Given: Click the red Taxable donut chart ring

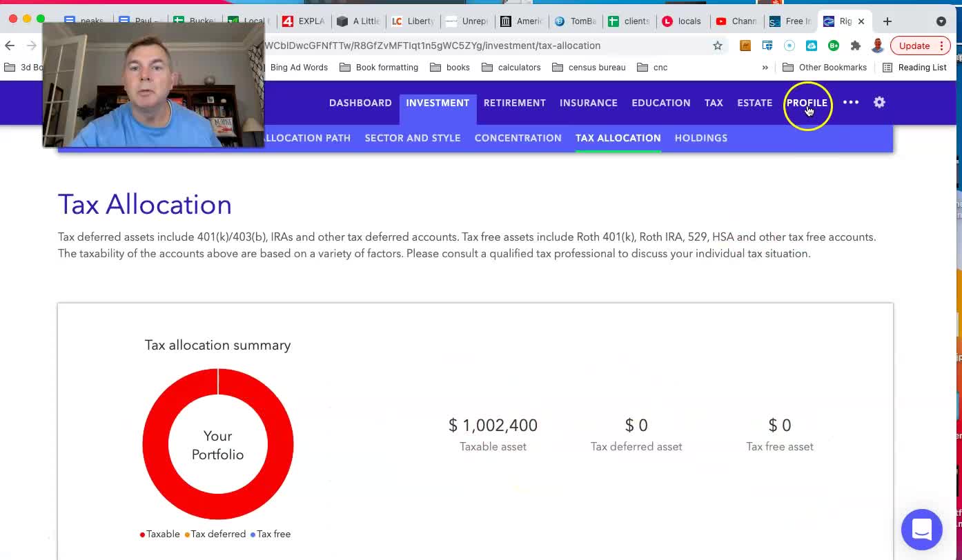Looking at the screenshot, I should pyautogui.click(x=155, y=445).
